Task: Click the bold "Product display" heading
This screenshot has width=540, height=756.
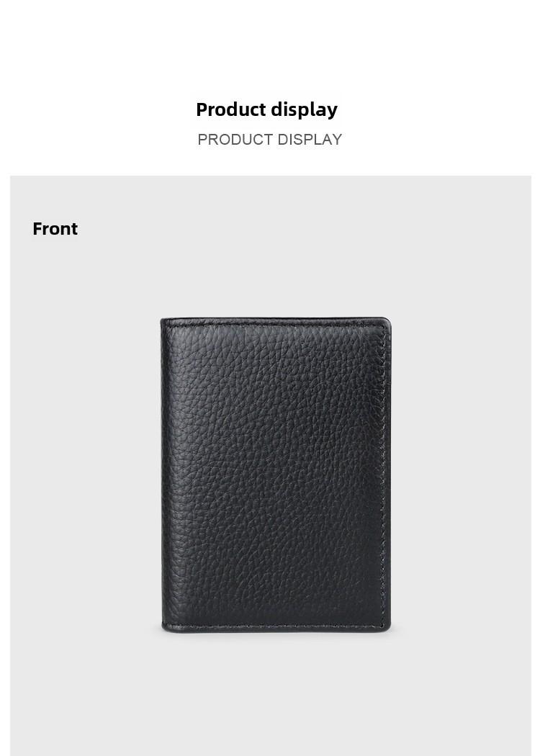Action: (266, 109)
